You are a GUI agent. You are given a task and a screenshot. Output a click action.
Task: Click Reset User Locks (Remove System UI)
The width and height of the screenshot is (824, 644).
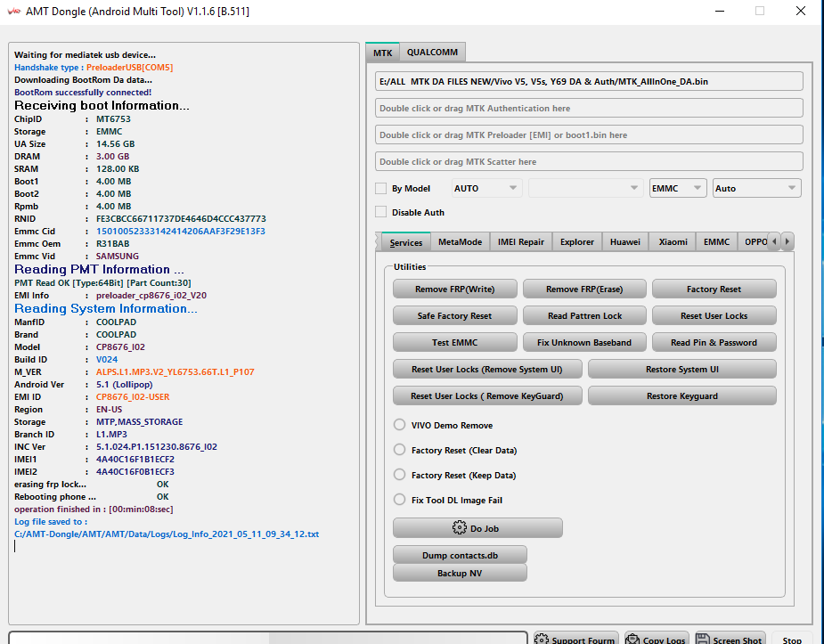click(x=487, y=370)
